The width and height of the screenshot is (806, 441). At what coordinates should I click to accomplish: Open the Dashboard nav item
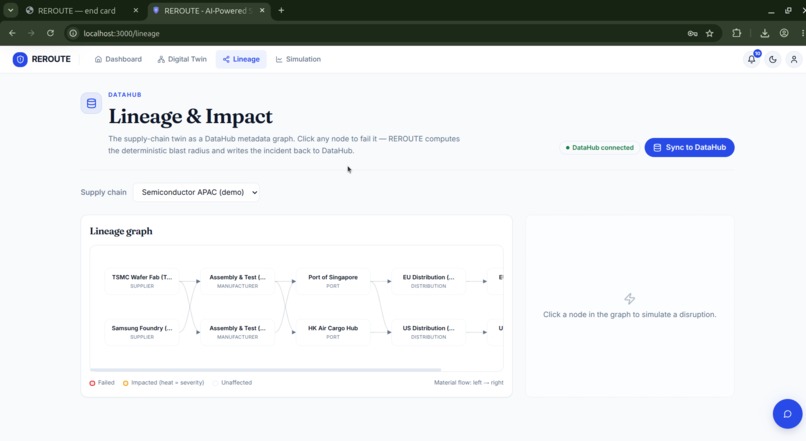tap(118, 59)
